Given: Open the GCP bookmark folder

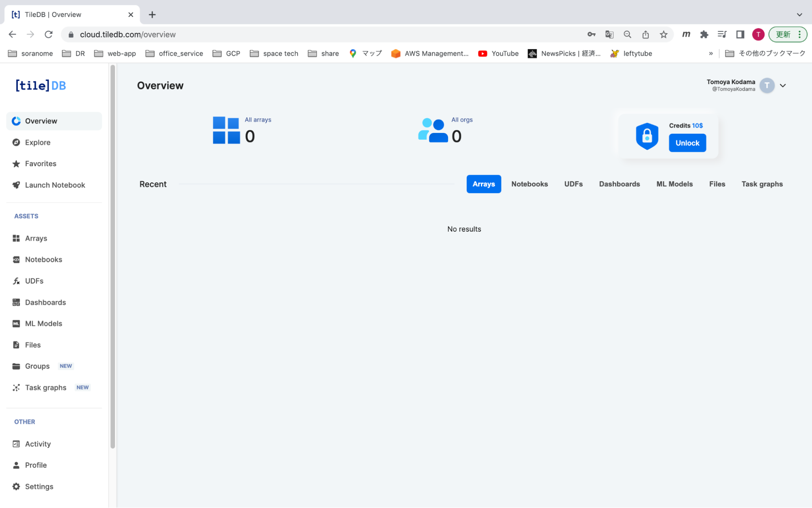Looking at the screenshot, I should coord(227,54).
